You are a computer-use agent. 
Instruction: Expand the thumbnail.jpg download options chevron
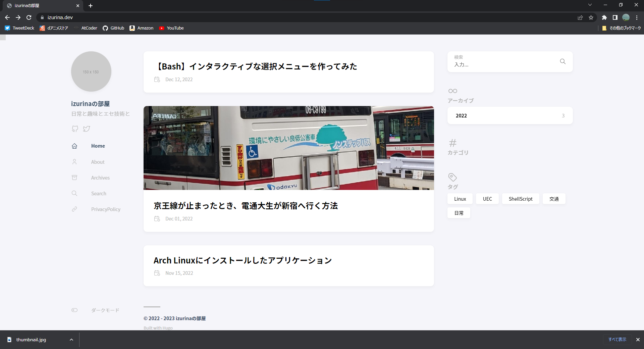[x=71, y=340]
